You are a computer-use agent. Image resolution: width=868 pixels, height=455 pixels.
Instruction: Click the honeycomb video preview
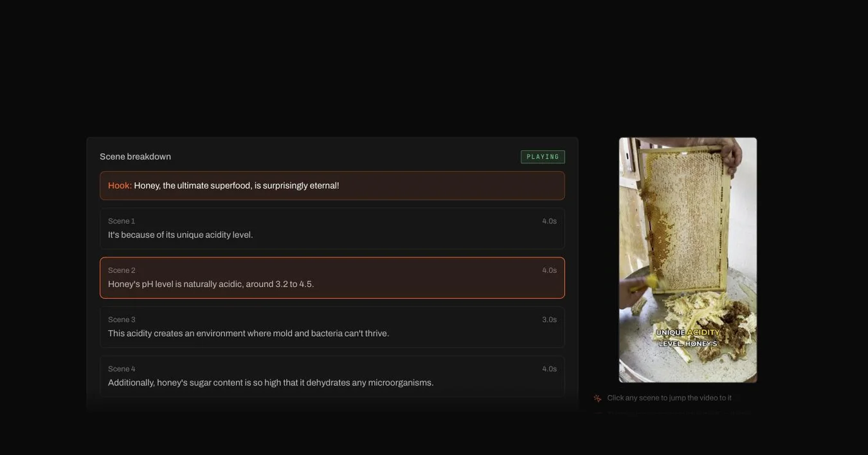tap(688, 260)
